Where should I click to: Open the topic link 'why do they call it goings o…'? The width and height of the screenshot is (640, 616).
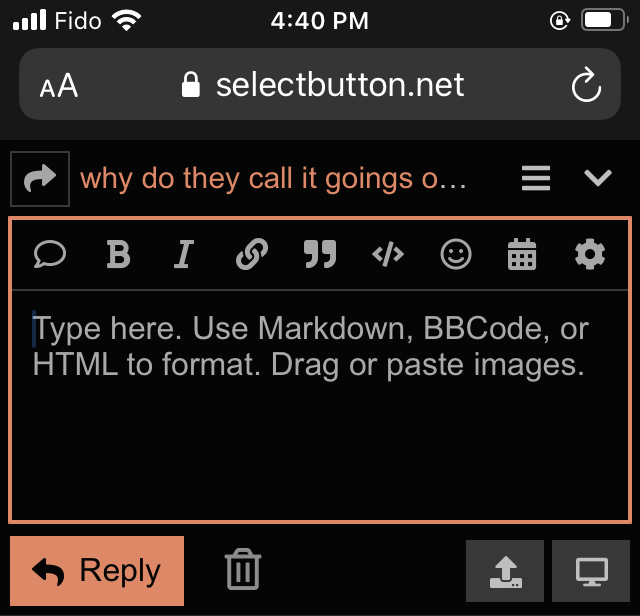tap(273, 179)
